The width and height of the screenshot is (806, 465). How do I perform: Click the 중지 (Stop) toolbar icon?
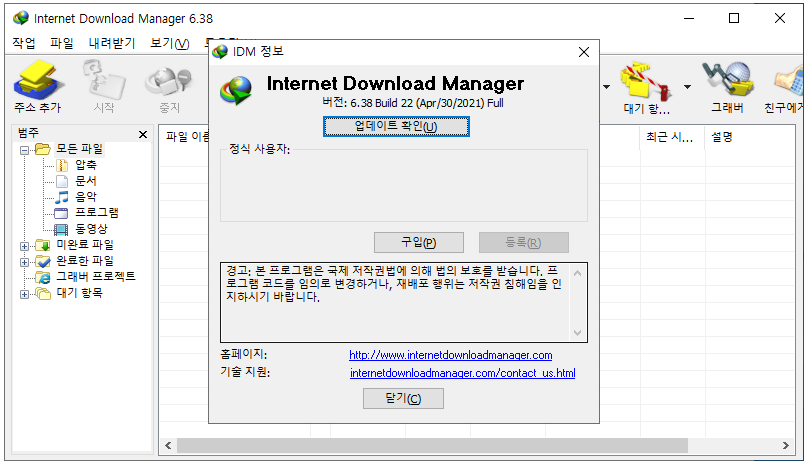169,82
